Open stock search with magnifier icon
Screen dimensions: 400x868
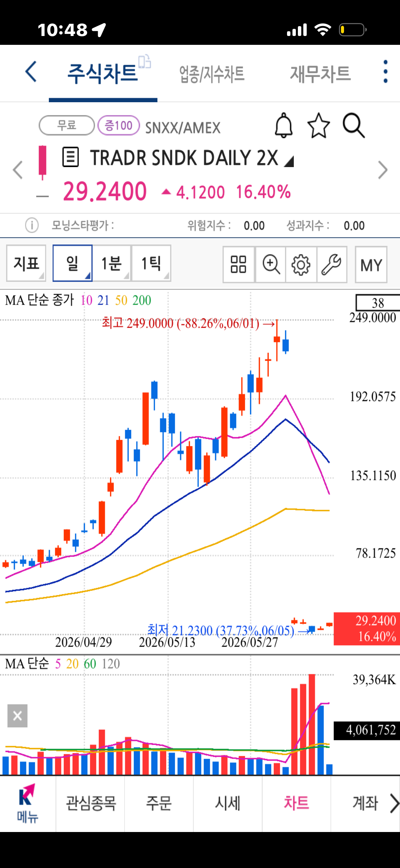pyautogui.click(x=354, y=125)
